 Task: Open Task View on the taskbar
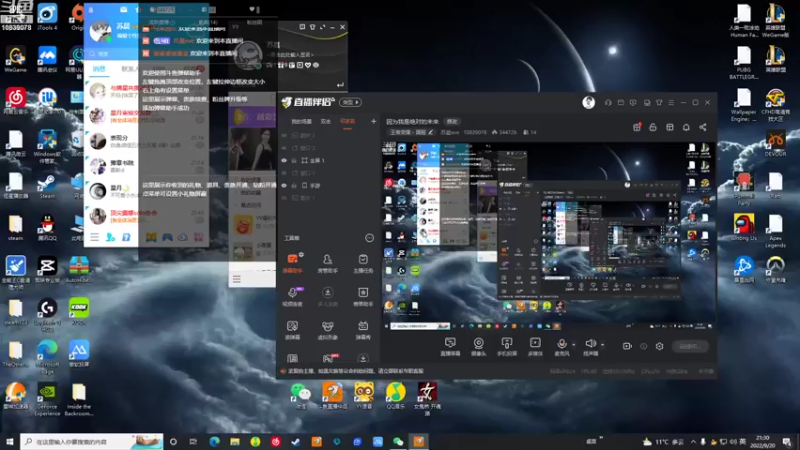coord(193,441)
